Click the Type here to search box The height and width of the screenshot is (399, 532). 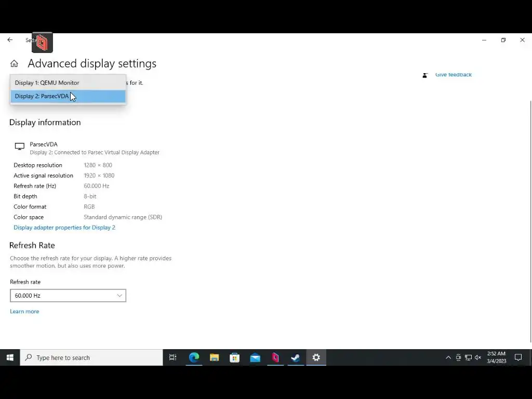click(91, 357)
